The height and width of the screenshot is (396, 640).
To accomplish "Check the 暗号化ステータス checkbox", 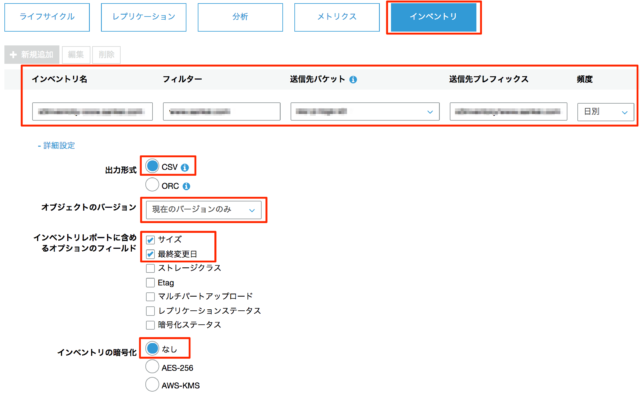I will (150, 325).
